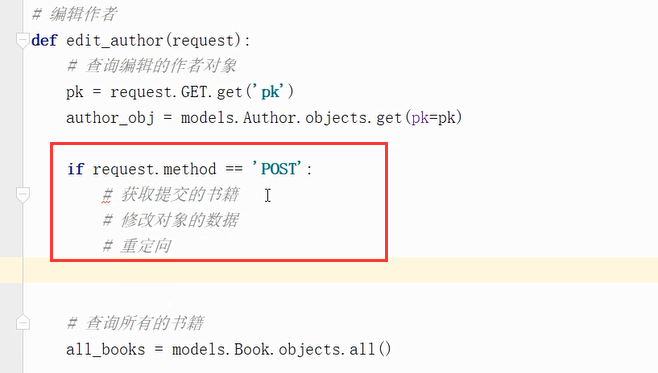Screen dimensions: 658x373
Task: Toggle fold marker beside 获取提交的书籍 comment
Action: (x=23, y=195)
